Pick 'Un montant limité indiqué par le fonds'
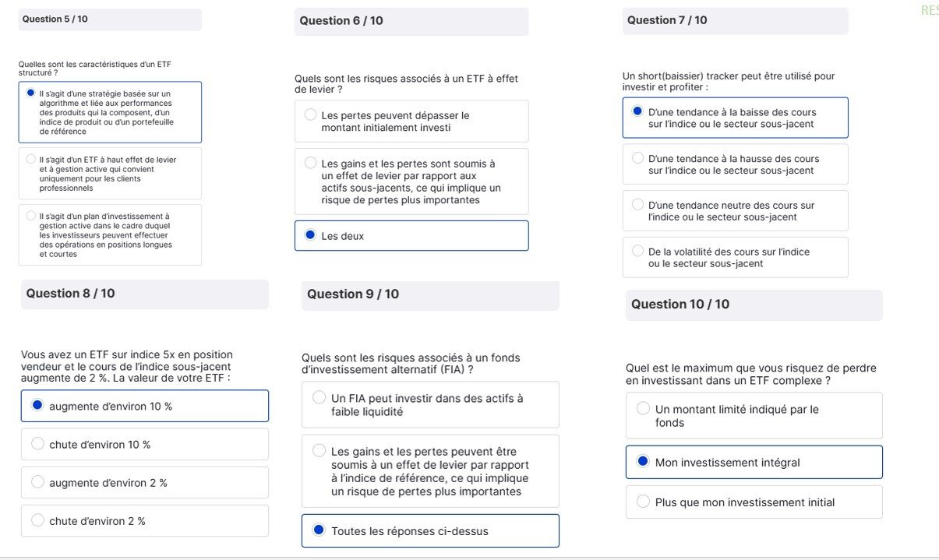This screenshot has width=939, height=560. coord(643,409)
